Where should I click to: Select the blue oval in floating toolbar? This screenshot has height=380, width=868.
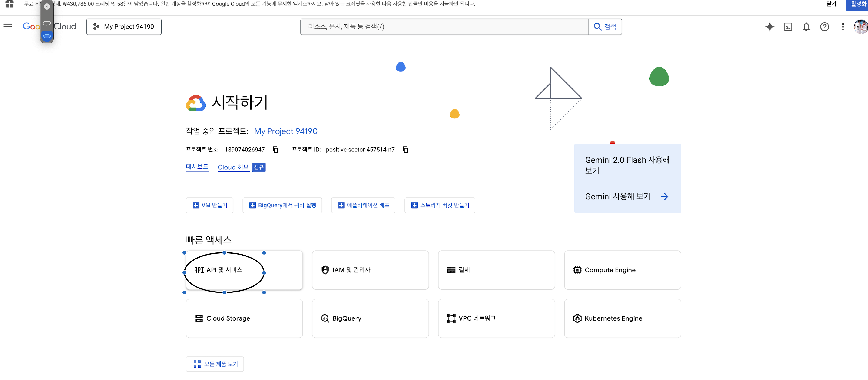click(47, 36)
